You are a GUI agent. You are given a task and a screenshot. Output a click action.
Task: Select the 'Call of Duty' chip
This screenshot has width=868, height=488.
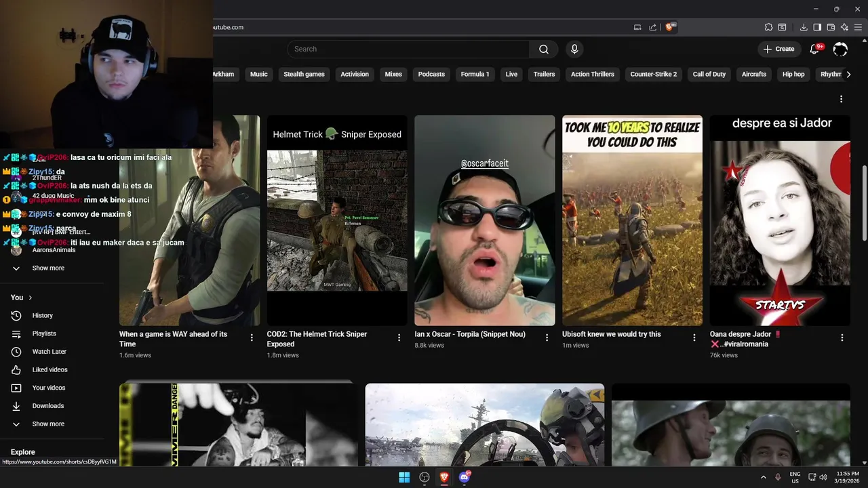pos(709,75)
